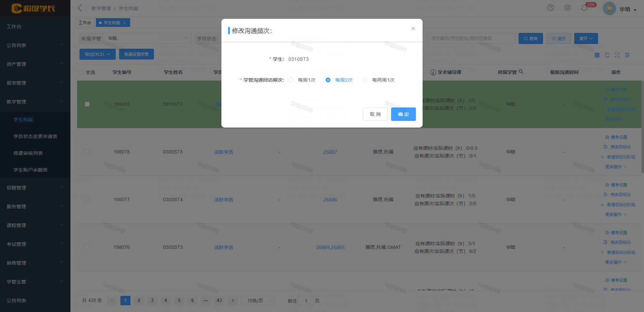
Task: Open the 导出EXCEL dropdown
Action: click(x=97, y=54)
